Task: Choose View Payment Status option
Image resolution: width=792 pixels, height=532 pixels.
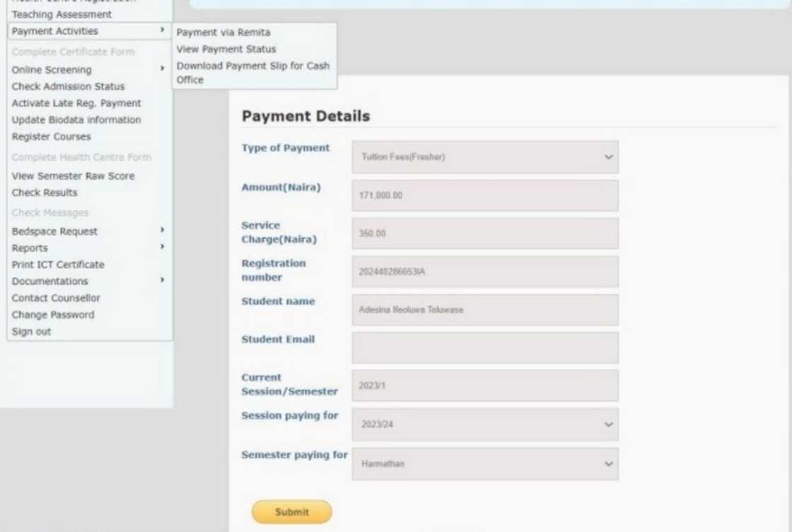Action: [x=226, y=49]
